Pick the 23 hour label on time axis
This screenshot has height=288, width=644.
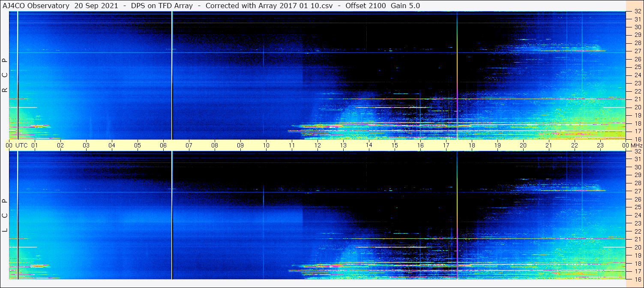(600, 145)
